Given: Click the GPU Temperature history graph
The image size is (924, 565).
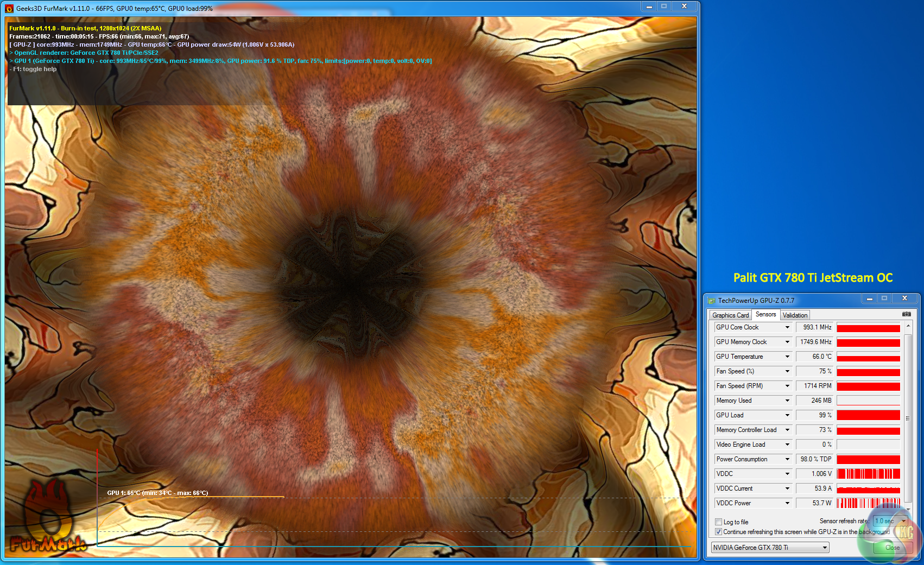Looking at the screenshot, I should pyautogui.click(x=868, y=357).
